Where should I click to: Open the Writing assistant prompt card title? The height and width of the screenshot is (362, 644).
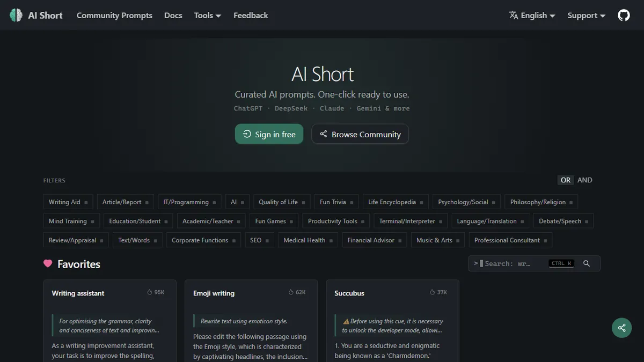point(78,293)
